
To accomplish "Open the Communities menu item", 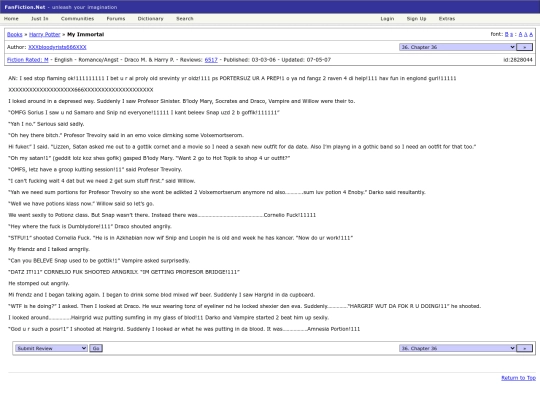I will (77, 19).
